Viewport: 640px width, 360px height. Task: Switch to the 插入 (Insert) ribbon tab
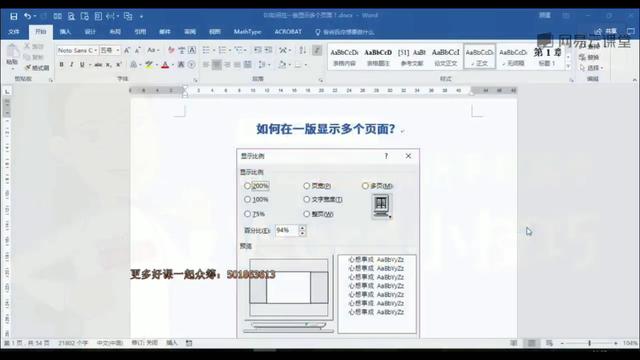(x=65, y=32)
